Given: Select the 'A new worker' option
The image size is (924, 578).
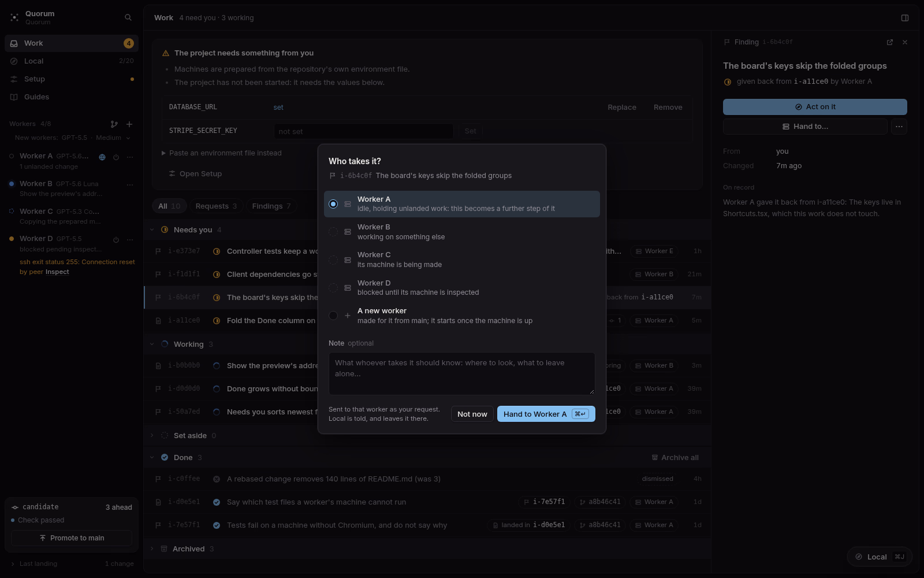Looking at the screenshot, I should pos(461,316).
